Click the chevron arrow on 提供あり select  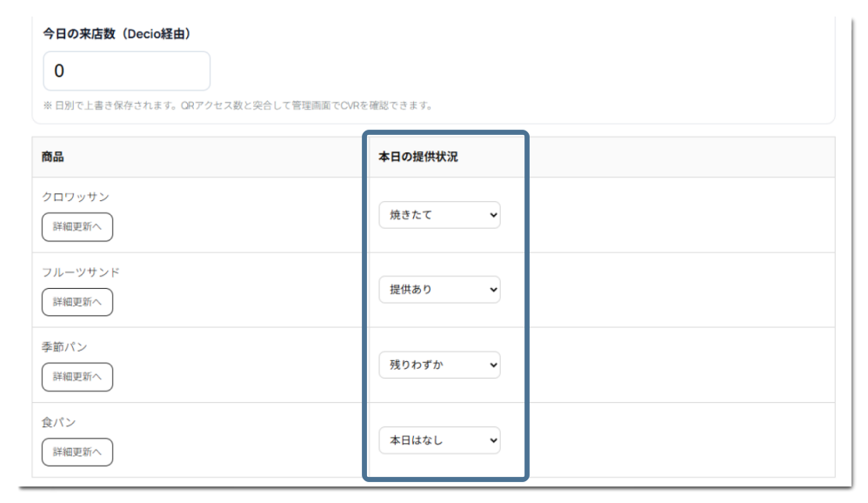click(x=494, y=290)
